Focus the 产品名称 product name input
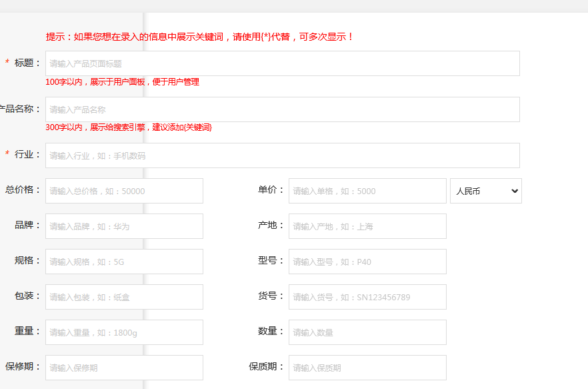The width and height of the screenshot is (588, 389). click(x=282, y=109)
